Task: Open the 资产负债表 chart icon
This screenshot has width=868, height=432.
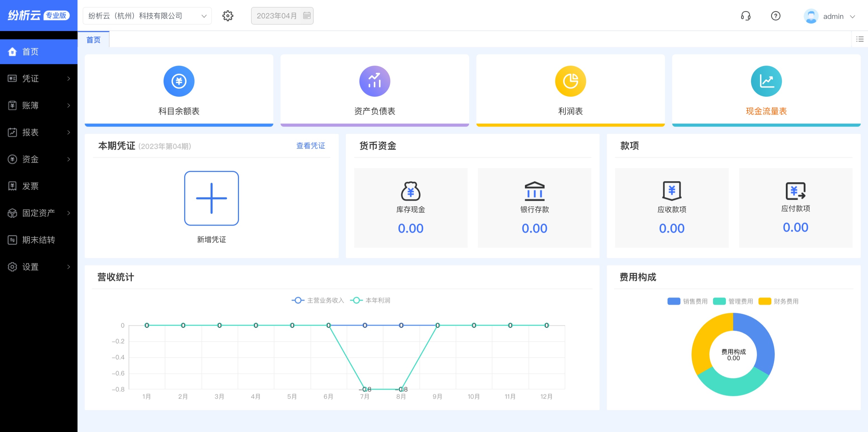Action: [374, 81]
